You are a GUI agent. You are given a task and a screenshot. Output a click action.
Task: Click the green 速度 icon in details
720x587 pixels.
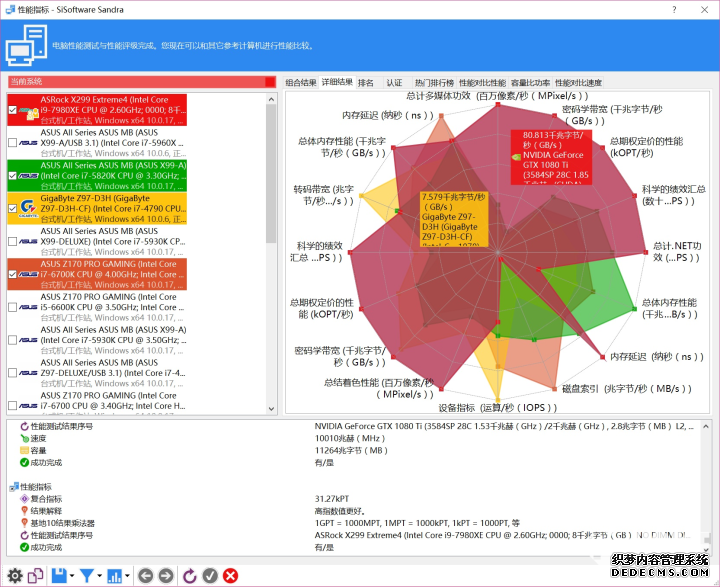(x=25, y=439)
